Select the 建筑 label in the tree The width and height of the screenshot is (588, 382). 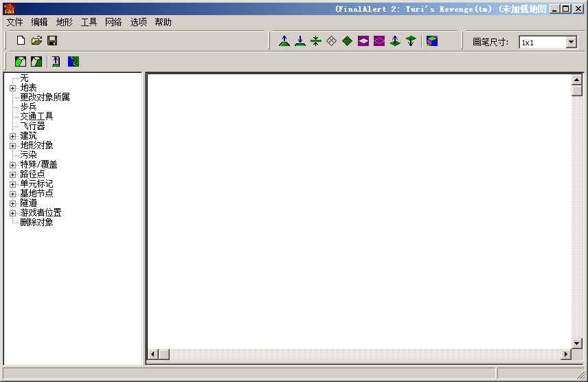coord(28,136)
